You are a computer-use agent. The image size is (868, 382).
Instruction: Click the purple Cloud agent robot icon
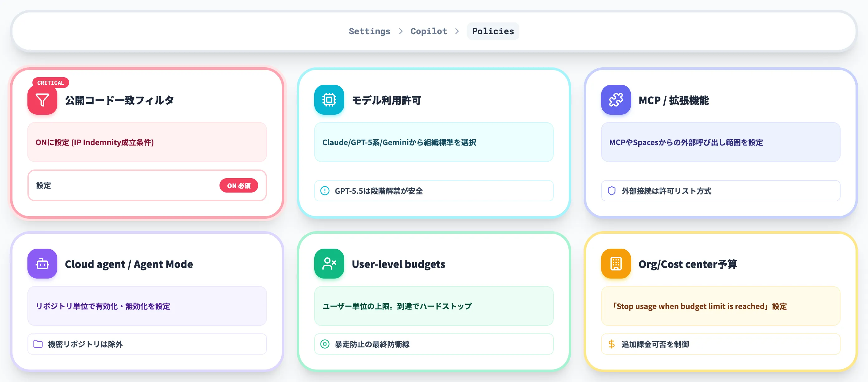[42, 264]
